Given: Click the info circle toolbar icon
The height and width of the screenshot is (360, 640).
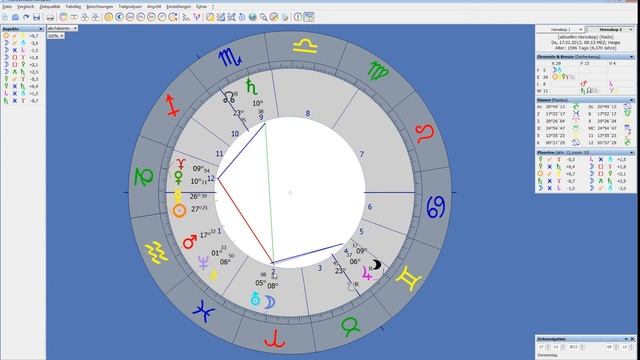Looking at the screenshot, I should pos(298,17).
